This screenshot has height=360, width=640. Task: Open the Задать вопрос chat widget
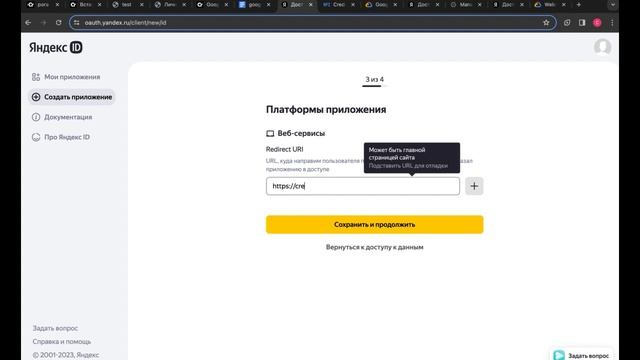pos(581,355)
